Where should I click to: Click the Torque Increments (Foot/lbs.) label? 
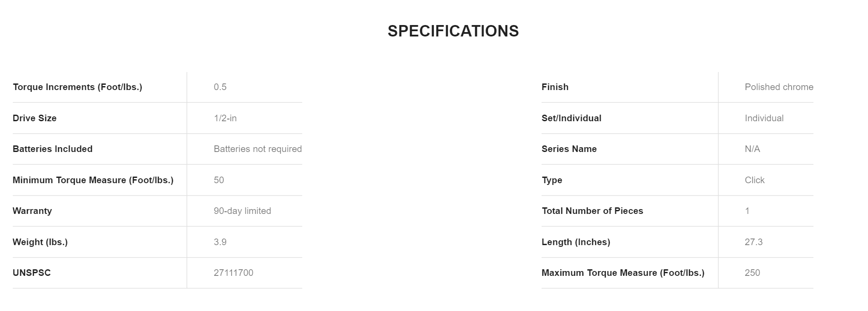coord(77,87)
